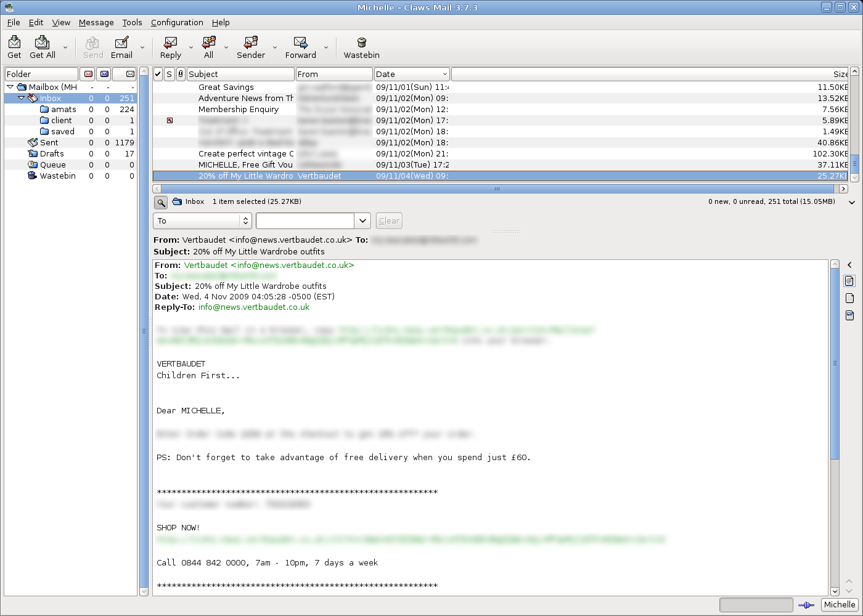Click the third message part icon in side panel
This screenshot has width=863, height=616.
point(849,315)
